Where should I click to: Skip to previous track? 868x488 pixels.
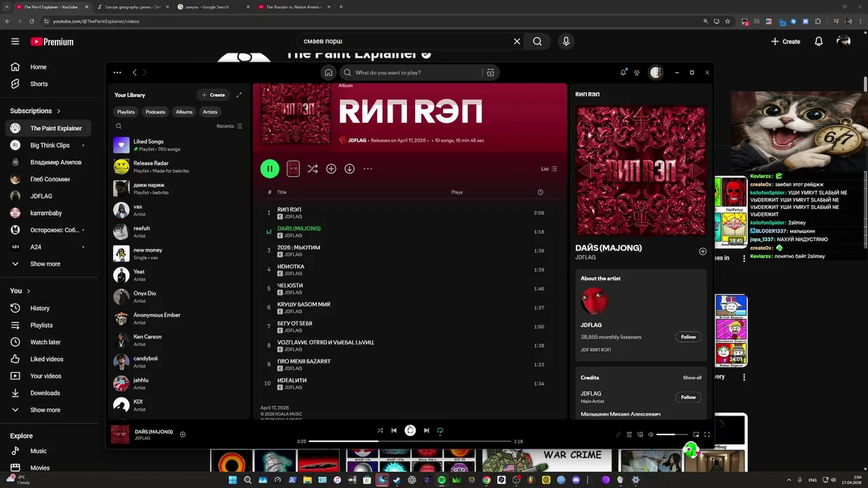394,430
